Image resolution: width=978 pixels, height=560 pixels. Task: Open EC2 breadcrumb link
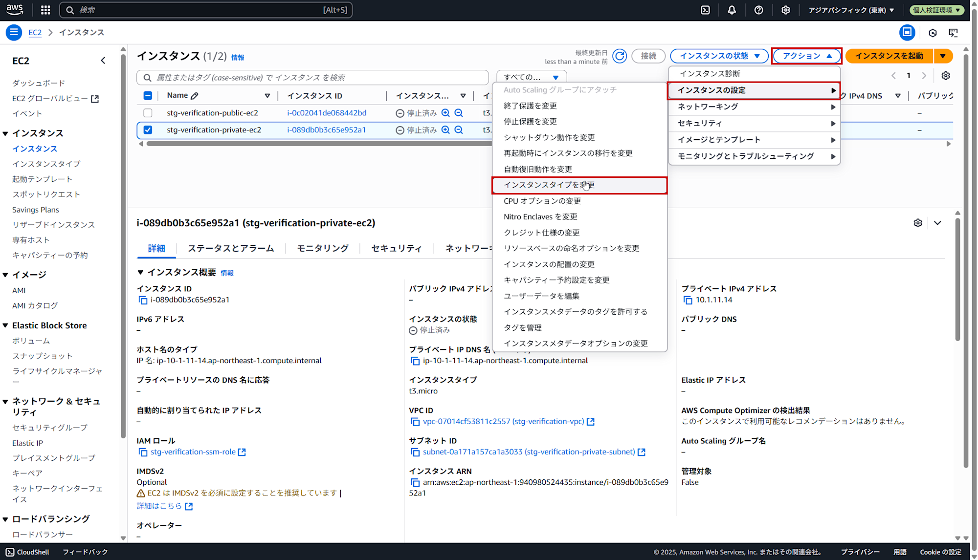click(35, 33)
